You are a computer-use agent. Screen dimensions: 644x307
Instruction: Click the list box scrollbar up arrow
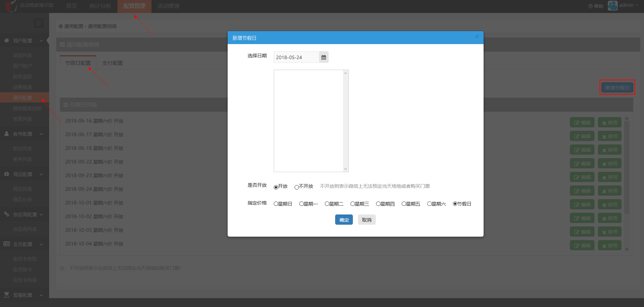(x=346, y=73)
